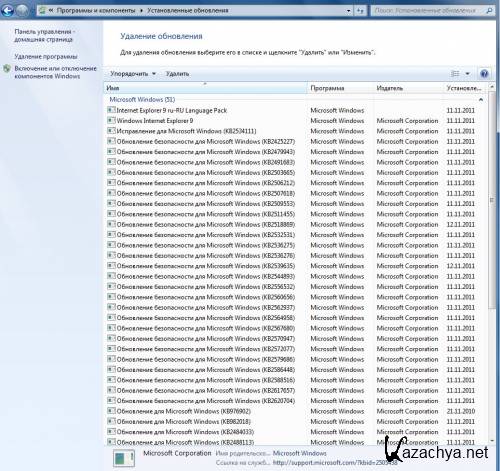Screen dimensions: 500x471
Task: Select security update text KB2572077
Action: (206, 349)
